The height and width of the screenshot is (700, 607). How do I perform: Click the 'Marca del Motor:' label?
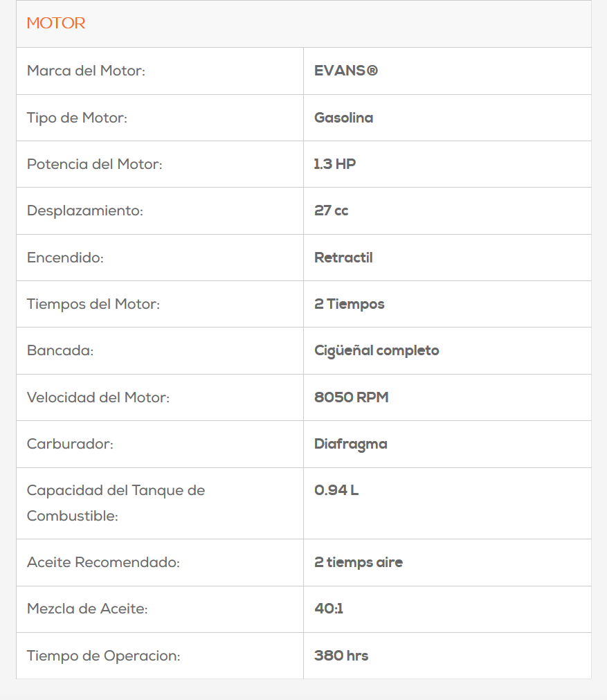pyautogui.click(x=86, y=71)
